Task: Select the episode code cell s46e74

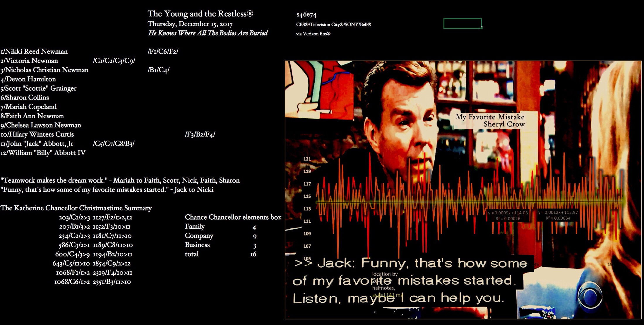Action: tap(306, 15)
